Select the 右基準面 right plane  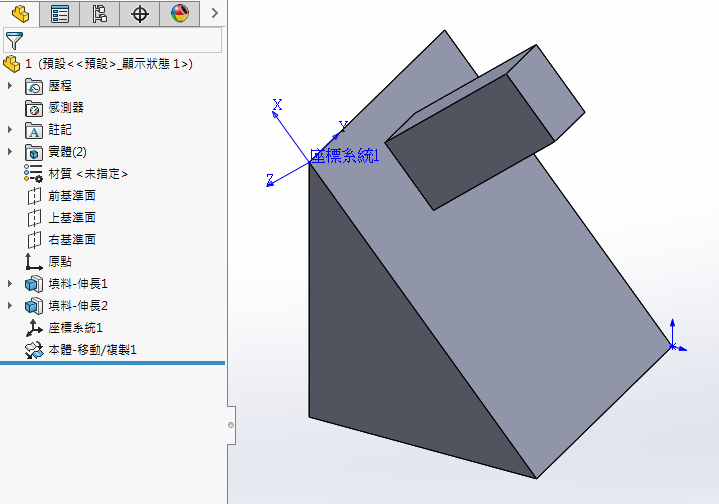(x=72, y=240)
